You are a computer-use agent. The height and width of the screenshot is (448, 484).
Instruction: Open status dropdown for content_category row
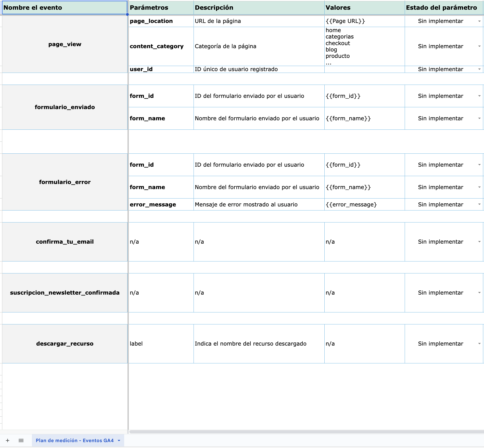(479, 46)
